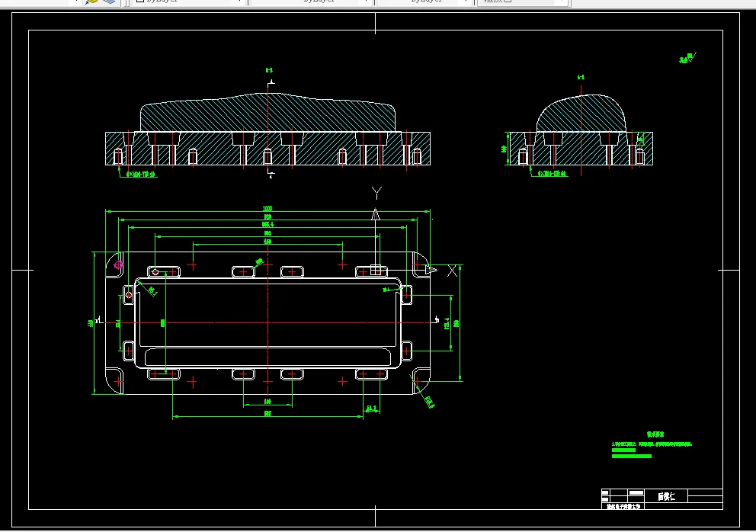The width and height of the screenshot is (756, 532).
Task: Select the 460 dimension text in plan view
Action: pos(267,241)
